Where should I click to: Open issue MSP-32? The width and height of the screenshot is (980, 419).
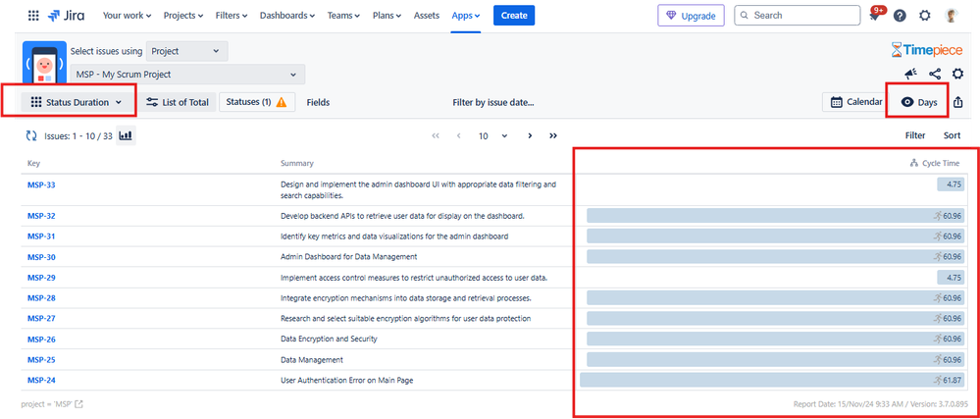tap(41, 216)
